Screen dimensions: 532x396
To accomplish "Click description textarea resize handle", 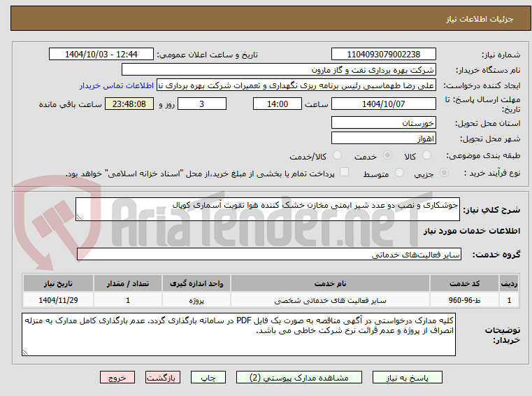I will pyautogui.click(x=79, y=218).
